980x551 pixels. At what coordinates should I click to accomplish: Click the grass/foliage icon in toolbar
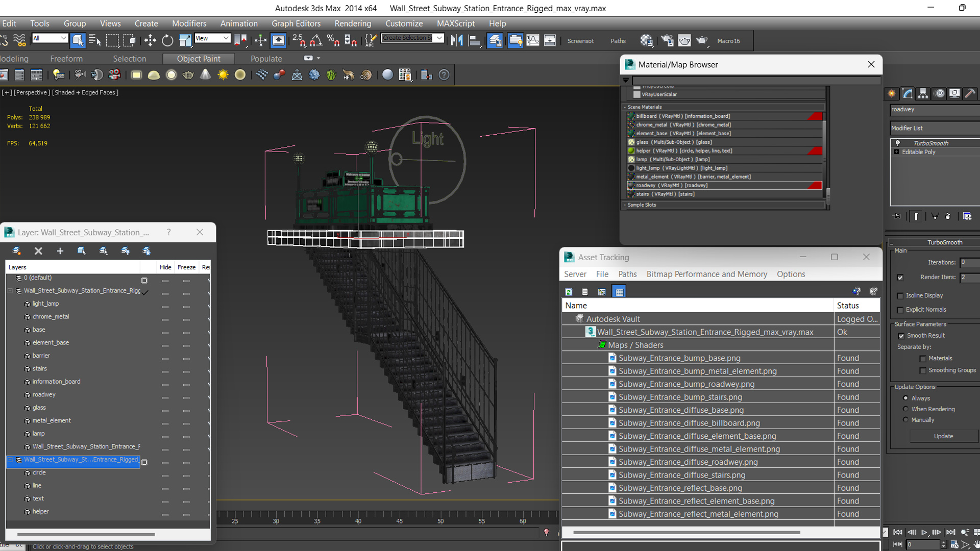coord(331,75)
